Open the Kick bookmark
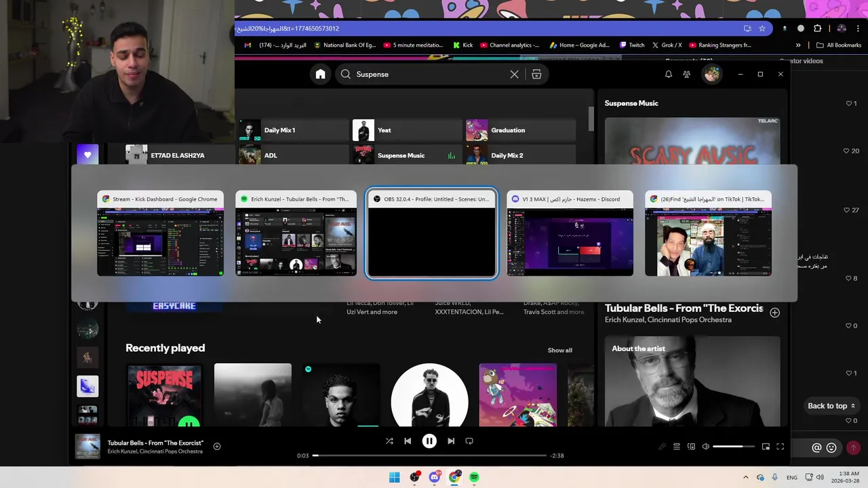 [x=463, y=45]
